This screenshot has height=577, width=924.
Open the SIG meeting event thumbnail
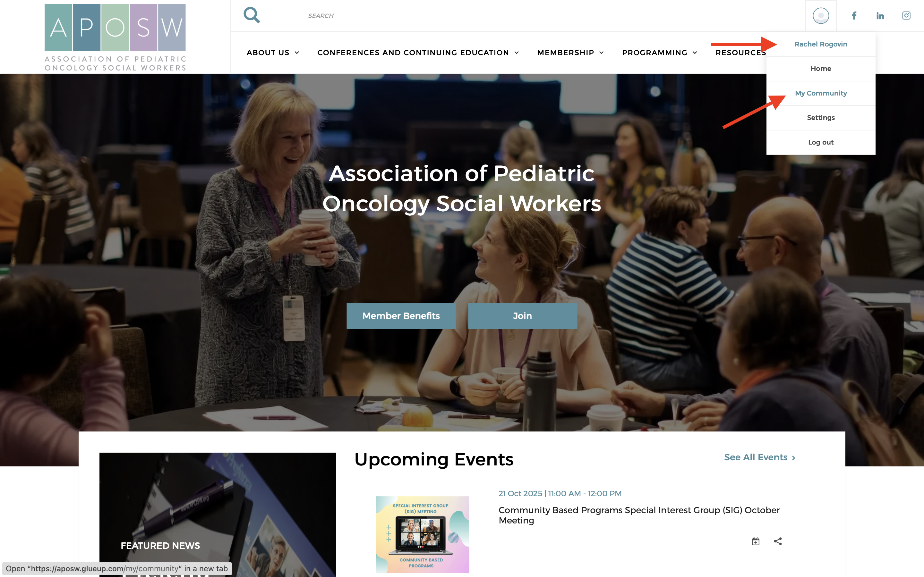click(422, 534)
